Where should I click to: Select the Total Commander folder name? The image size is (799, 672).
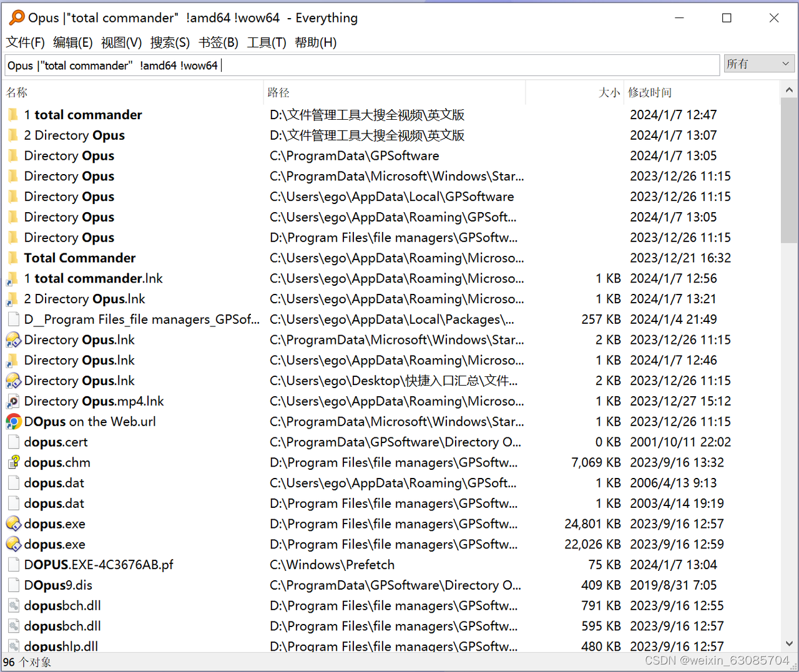(80, 258)
